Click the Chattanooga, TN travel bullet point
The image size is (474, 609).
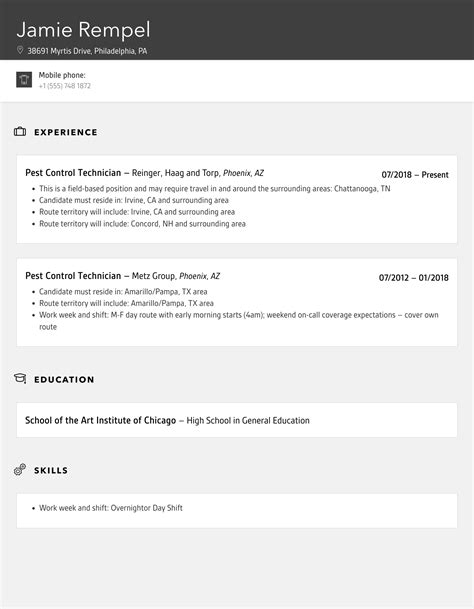pos(215,189)
